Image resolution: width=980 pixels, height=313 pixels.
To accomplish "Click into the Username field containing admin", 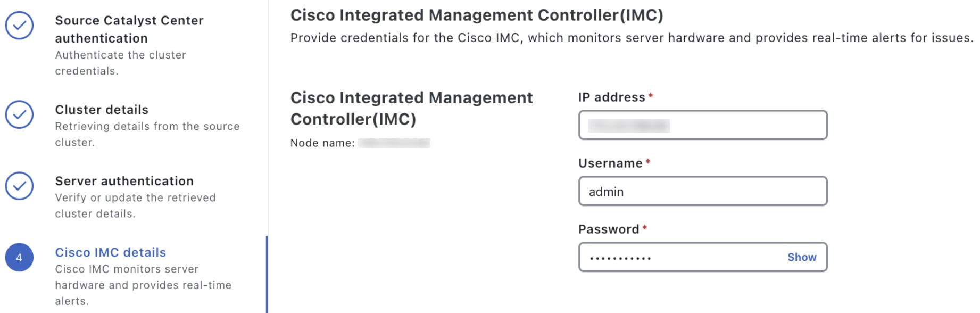I will (702, 192).
